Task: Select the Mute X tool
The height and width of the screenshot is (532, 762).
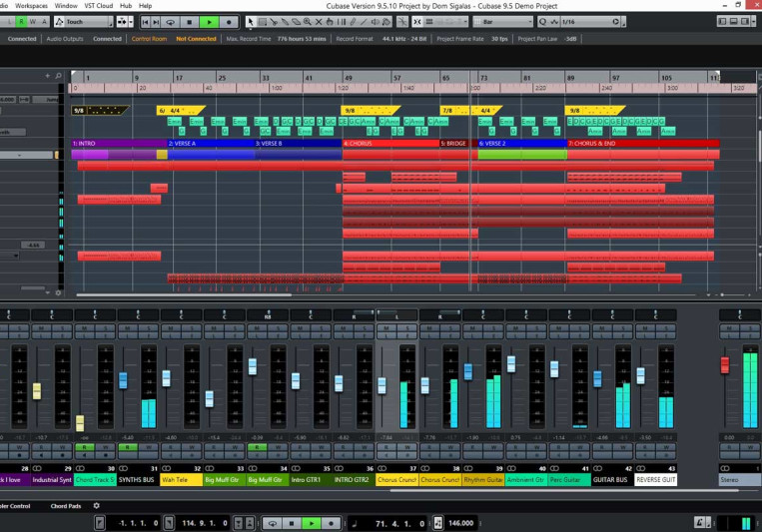Action: 319,22
